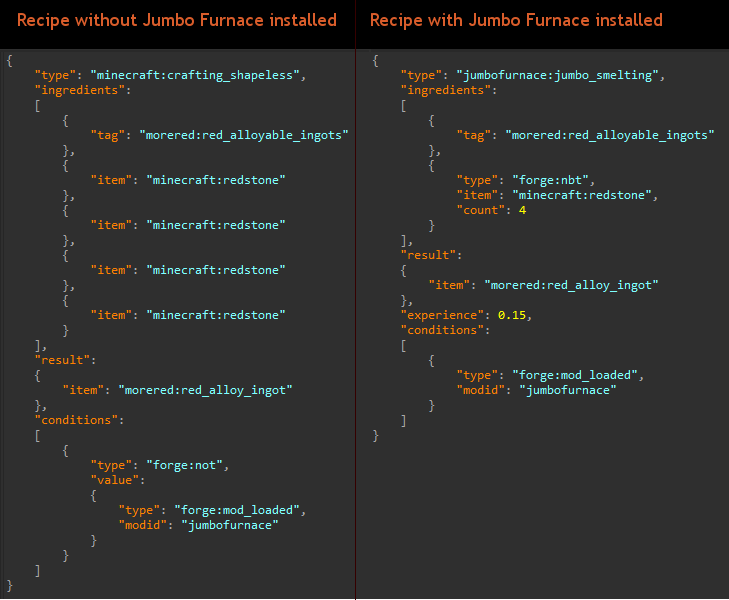This screenshot has height=600, width=729.
Task: Select the "minecraft:crafting_shapeless" type value
Action: [x=197, y=75]
